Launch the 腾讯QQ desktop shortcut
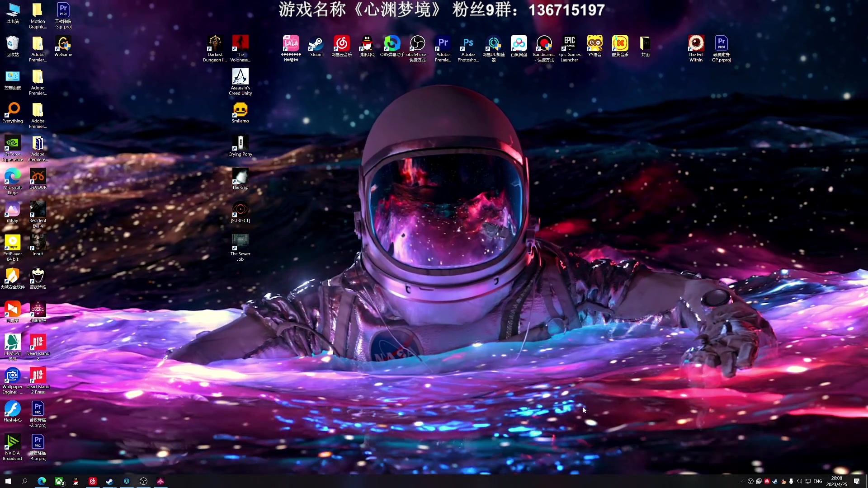 coord(367,47)
